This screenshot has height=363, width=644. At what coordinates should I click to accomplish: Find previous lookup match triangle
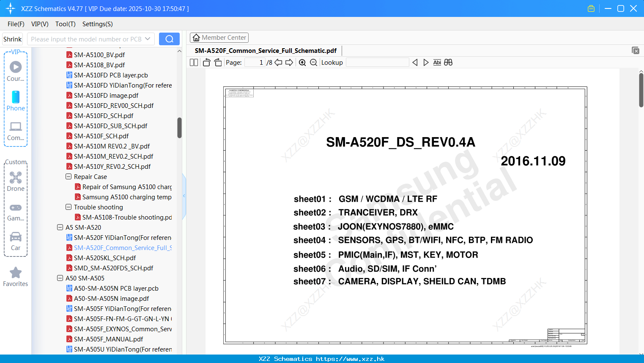point(415,62)
